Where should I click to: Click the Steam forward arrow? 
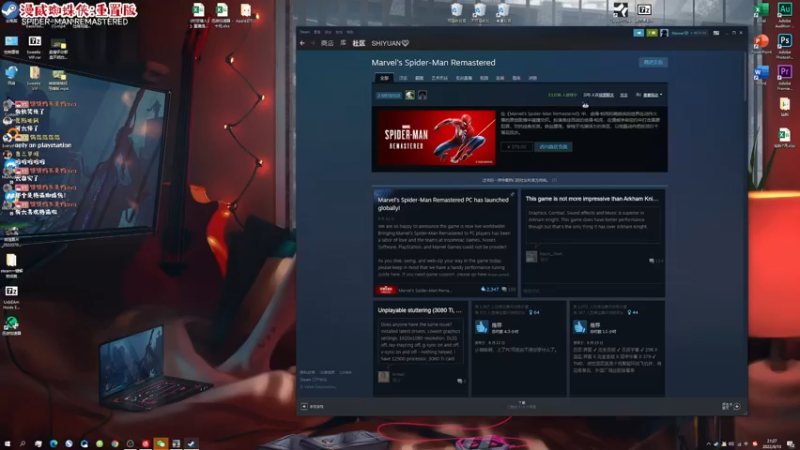pyautogui.click(x=313, y=43)
